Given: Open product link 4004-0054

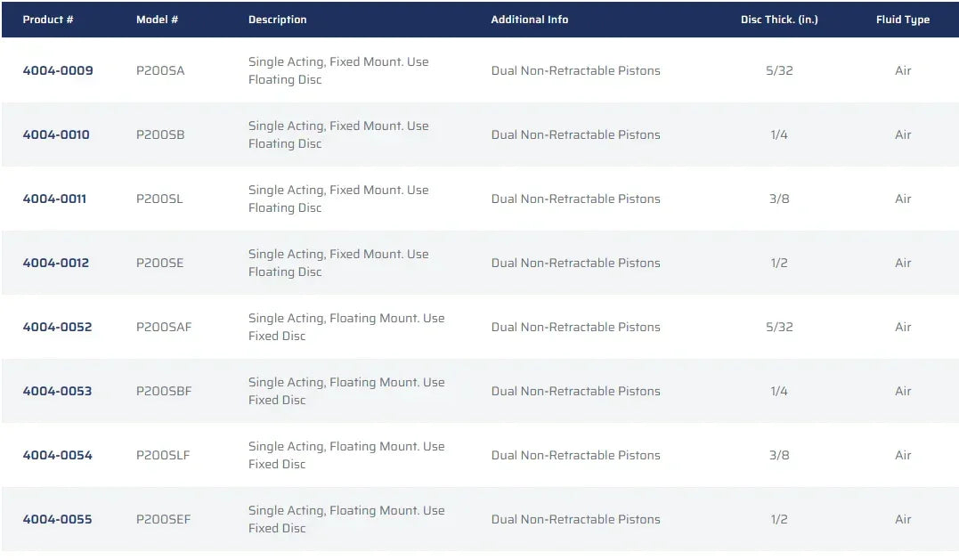Looking at the screenshot, I should point(57,456).
